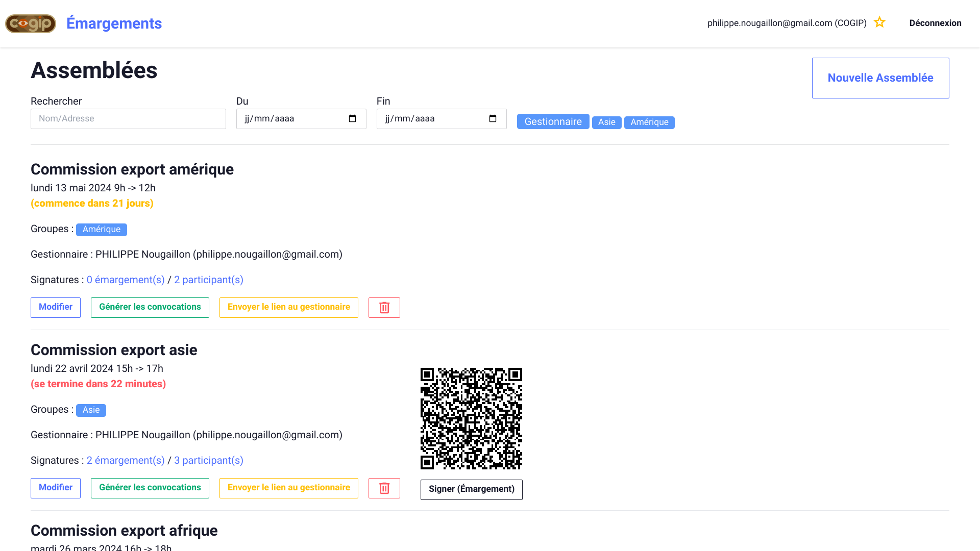Focus the Nom/Adresse search field
This screenshot has width=980, height=551.
point(128,119)
